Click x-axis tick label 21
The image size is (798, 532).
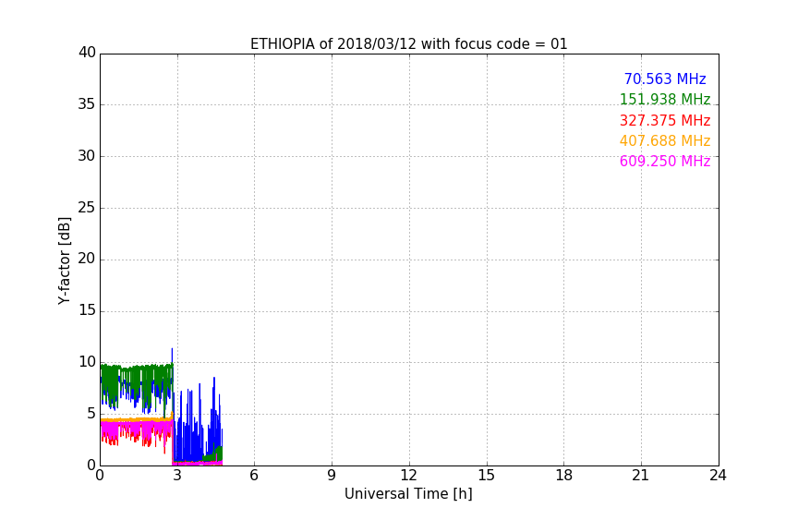[641, 476]
